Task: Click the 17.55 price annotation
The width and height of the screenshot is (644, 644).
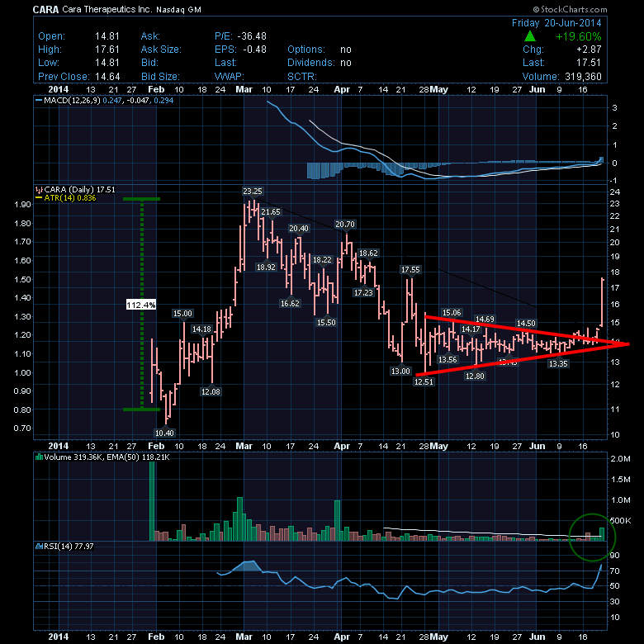Action: [x=410, y=269]
